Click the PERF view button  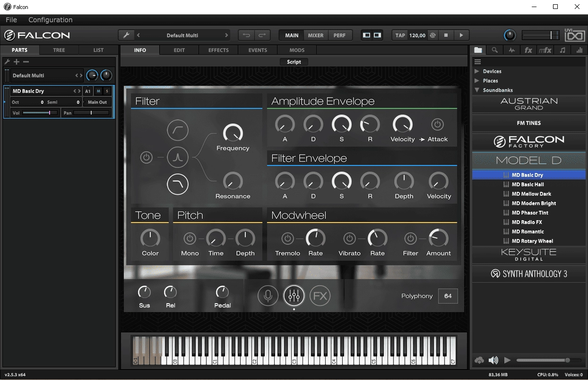point(339,35)
